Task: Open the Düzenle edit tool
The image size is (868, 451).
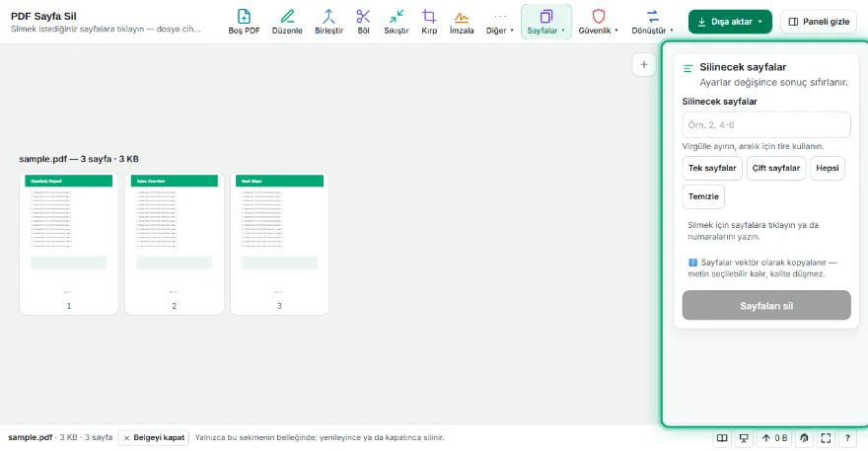Action: point(287,22)
